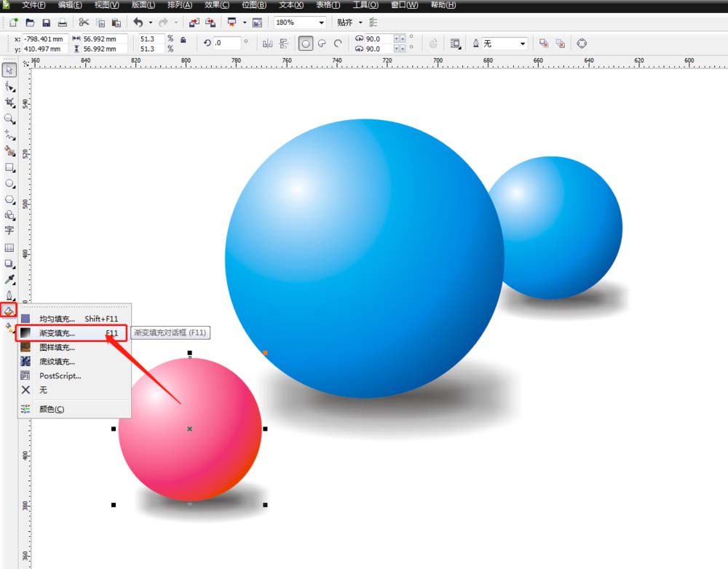Toggle Pie shape mode button
Viewport: 728px width, 569px height.
click(322, 44)
